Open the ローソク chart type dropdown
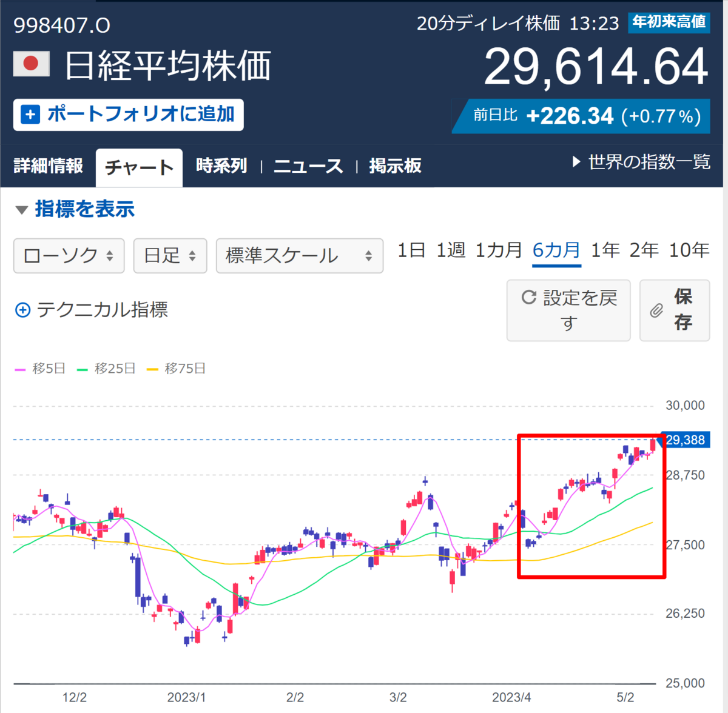Image resolution: width=728 pixels, height=713 pixels. [x=69, y=256]
